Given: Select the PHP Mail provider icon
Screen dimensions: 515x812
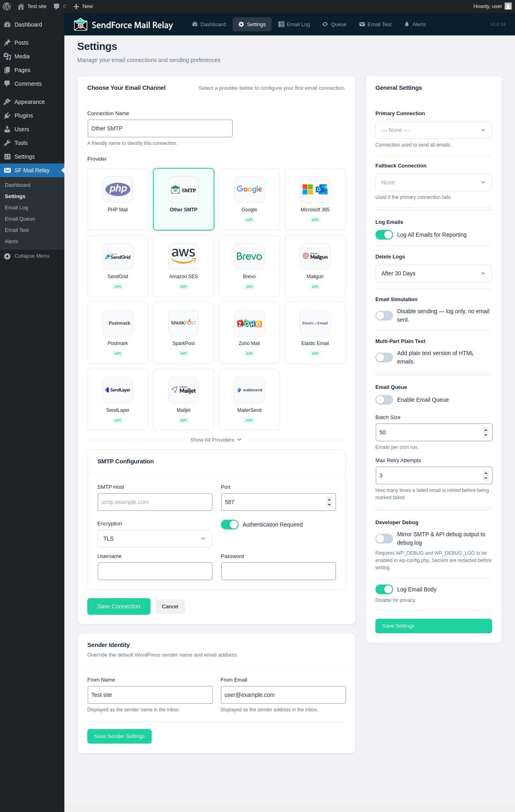Looking at the screenshot, I should (118, 189).
